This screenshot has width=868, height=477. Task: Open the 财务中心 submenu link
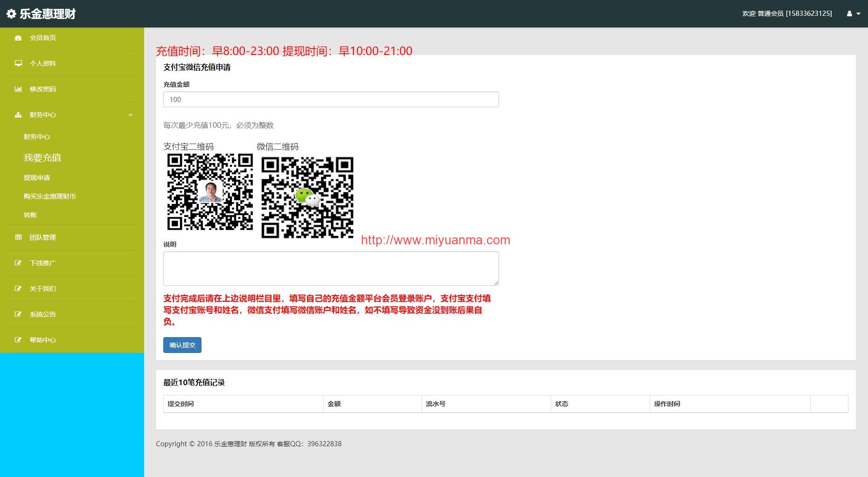tap(37, 137)
